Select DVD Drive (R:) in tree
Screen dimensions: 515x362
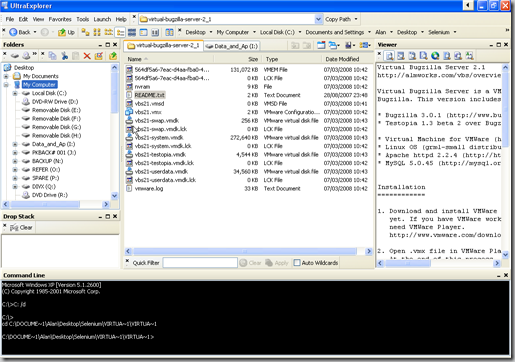pos(49,195)
